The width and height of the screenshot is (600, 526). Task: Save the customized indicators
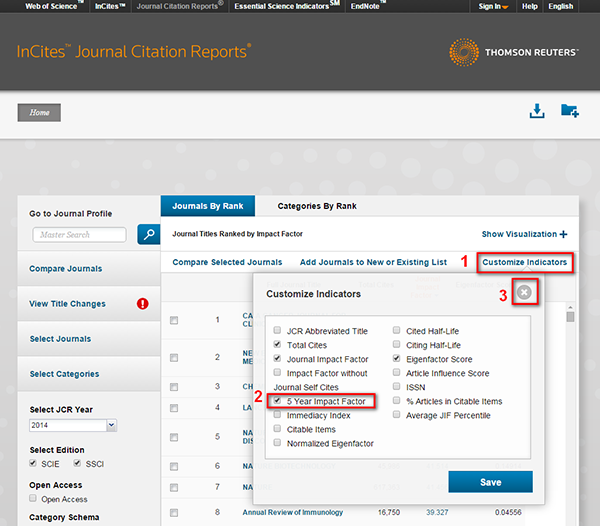click(490, 482)
